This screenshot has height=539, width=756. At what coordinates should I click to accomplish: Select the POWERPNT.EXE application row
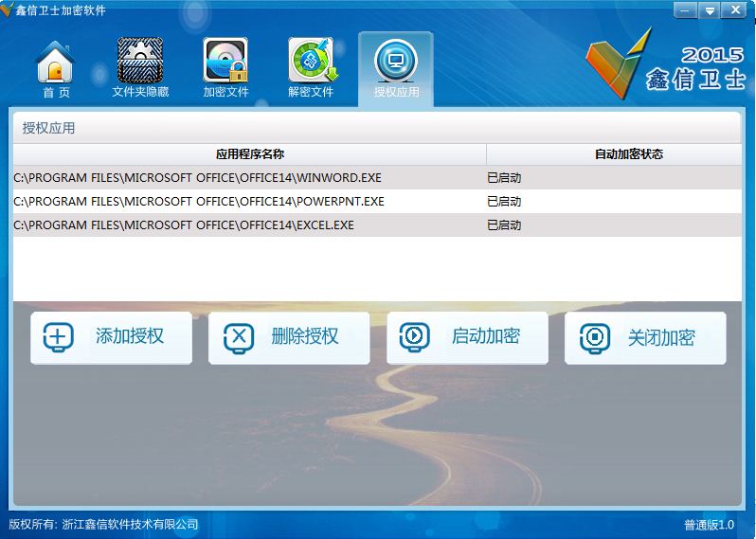199,202
